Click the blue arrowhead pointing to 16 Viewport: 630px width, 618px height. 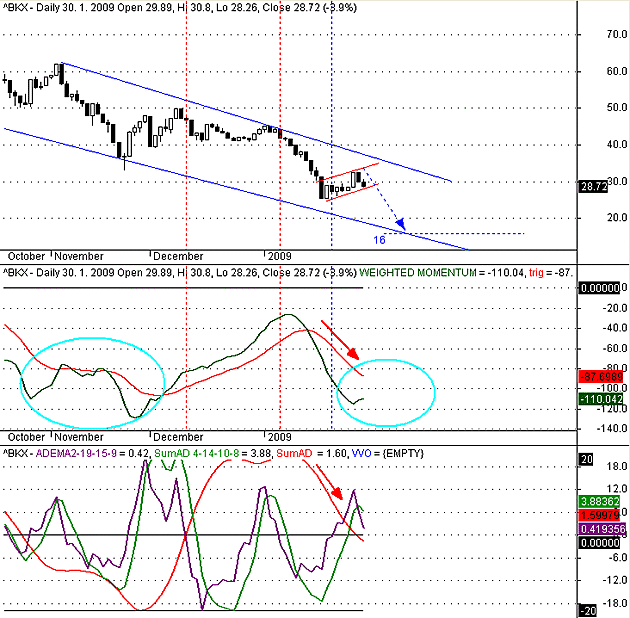[x=401, y=225]
